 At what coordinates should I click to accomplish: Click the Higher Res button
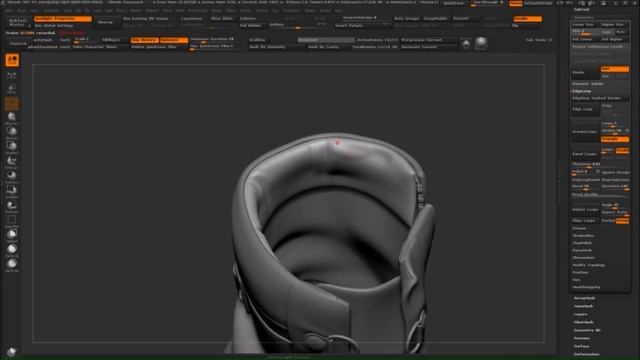tap(615, 24)
